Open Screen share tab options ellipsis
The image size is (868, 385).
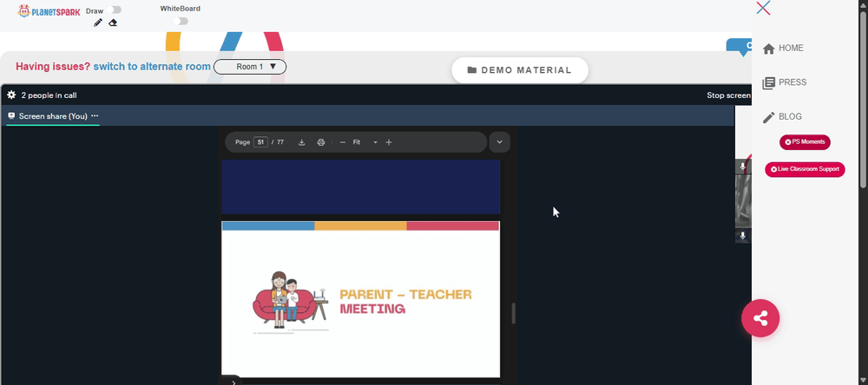[x=95, y=116]
